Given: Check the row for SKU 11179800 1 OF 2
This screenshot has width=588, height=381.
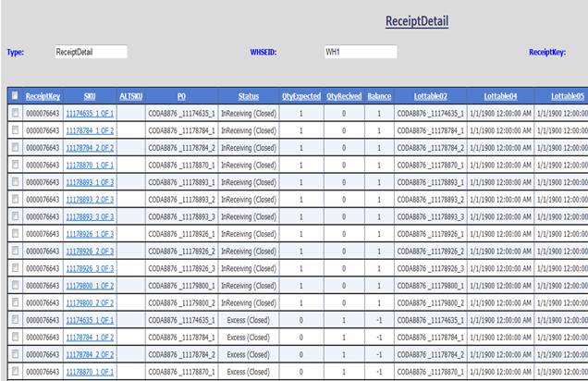Looking at the screenshot, I should point(15,286).
